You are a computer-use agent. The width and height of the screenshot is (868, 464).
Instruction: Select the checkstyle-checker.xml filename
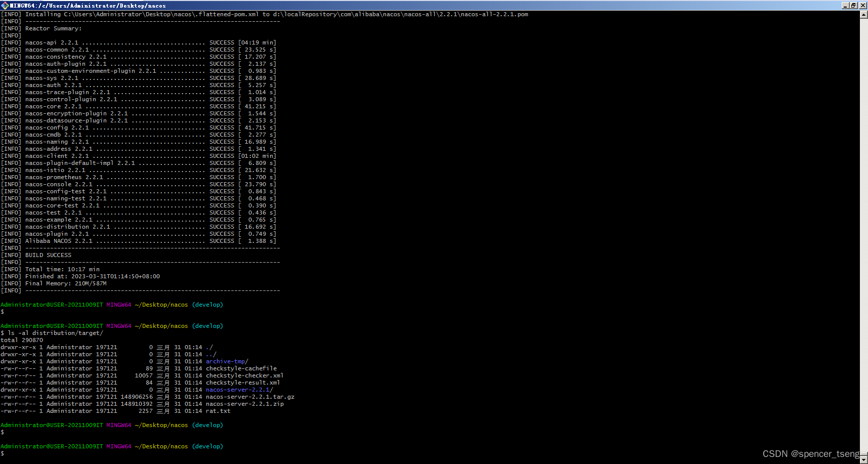pos(244,375)
